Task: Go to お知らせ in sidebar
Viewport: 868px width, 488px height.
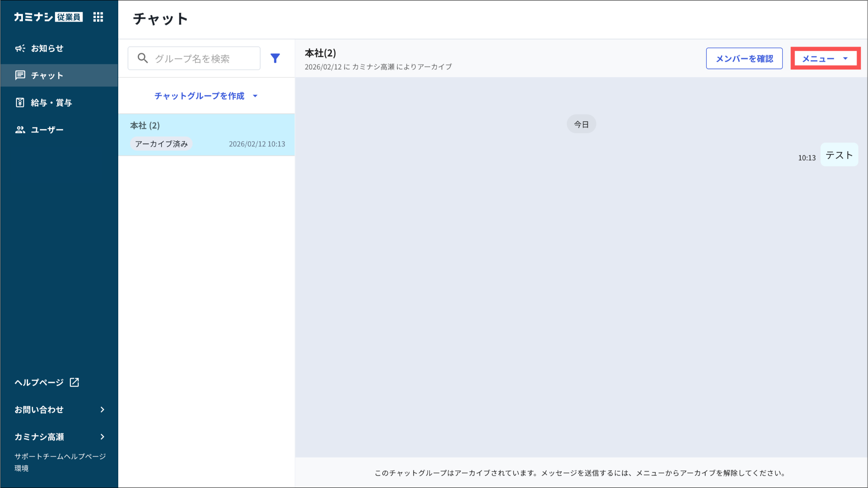Action: [x=47, y=48]
